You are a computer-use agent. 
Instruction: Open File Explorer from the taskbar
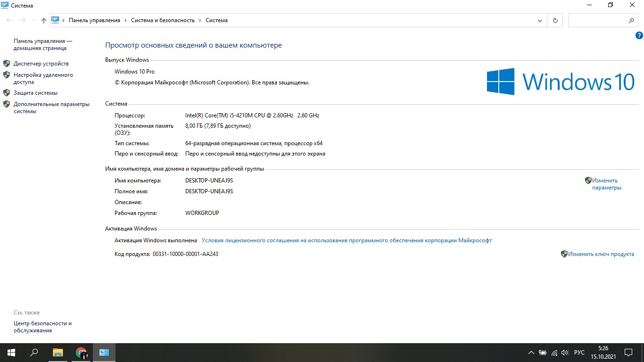[x=58, y=353]
